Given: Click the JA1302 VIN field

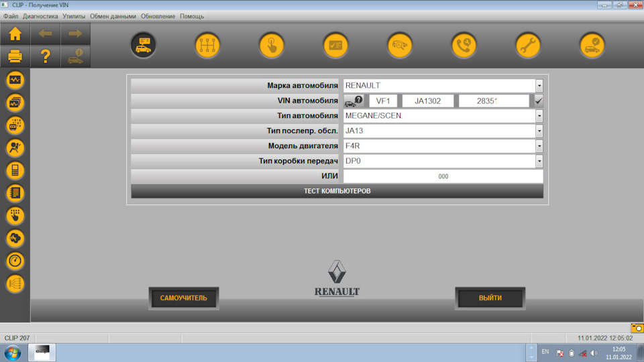Looking at the screenshot, I should [427, 101].
